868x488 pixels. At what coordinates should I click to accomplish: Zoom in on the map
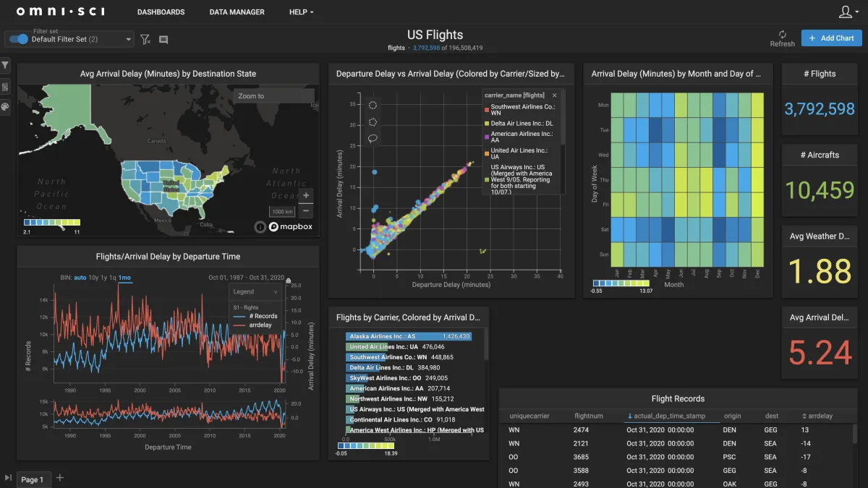click(307, 195)
